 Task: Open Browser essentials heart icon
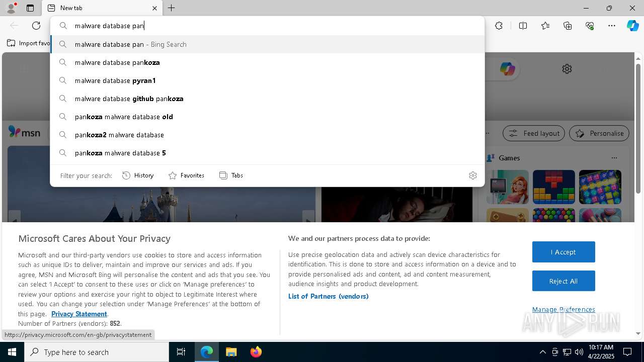tap(590, 26)
